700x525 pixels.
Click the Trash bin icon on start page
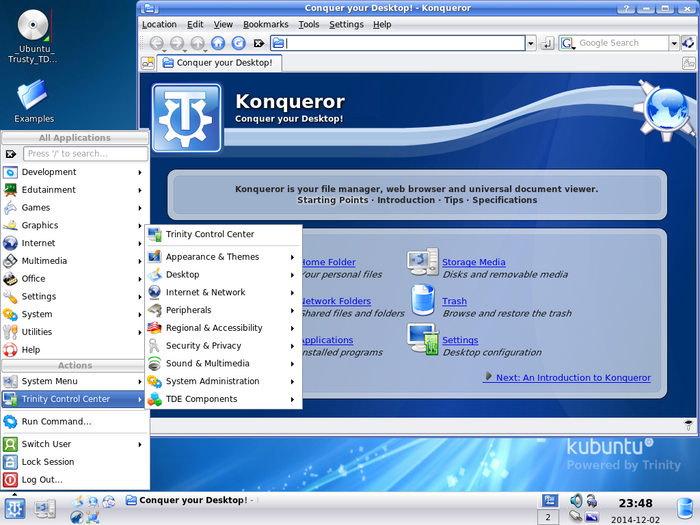(x=422, y=300)
